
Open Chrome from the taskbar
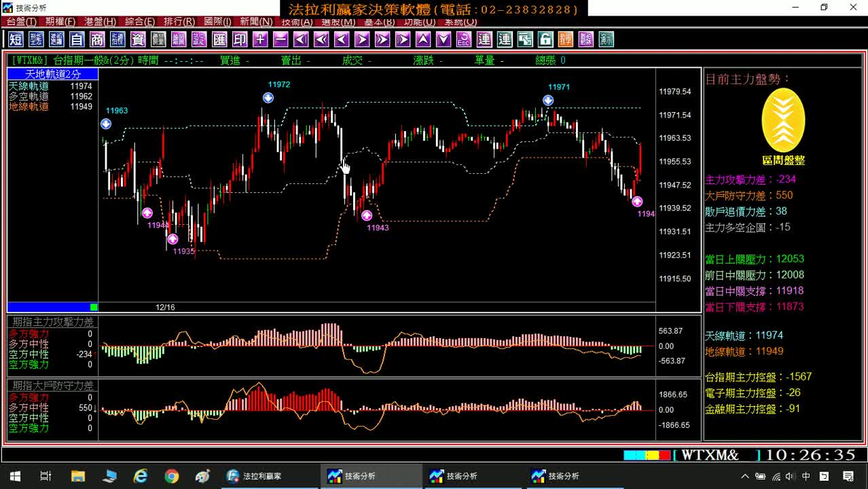[171, 476]
